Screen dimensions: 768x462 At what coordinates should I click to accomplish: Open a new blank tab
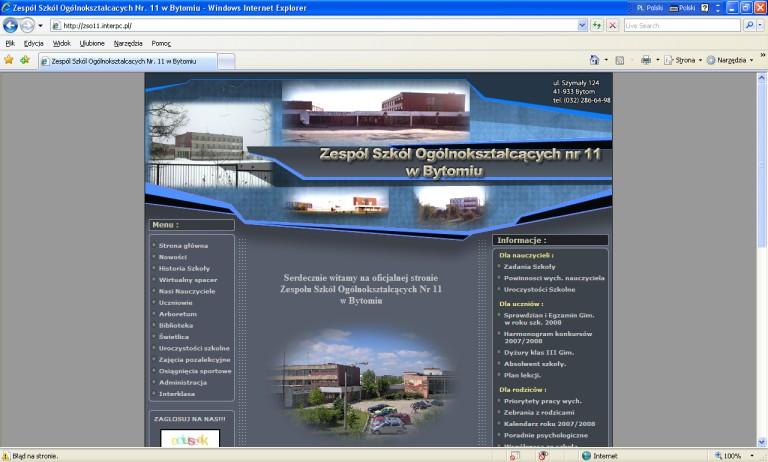[226, 61]
